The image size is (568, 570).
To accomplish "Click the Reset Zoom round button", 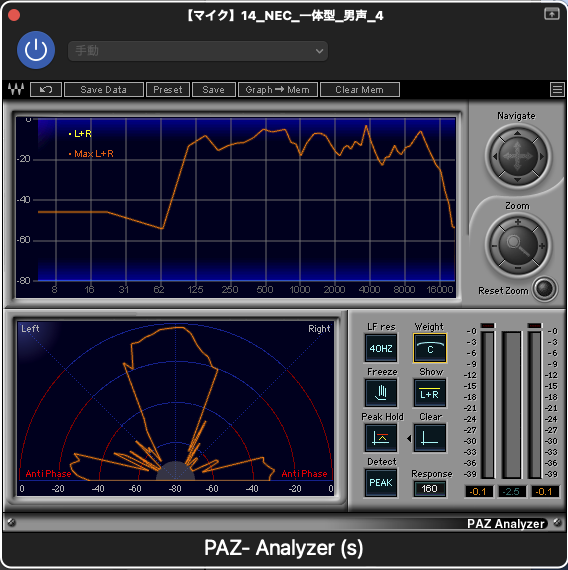I will click(x=544, y=289).
